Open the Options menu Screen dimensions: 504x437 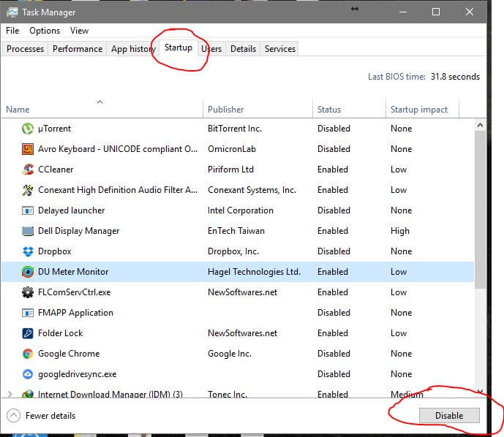point(45,31)
